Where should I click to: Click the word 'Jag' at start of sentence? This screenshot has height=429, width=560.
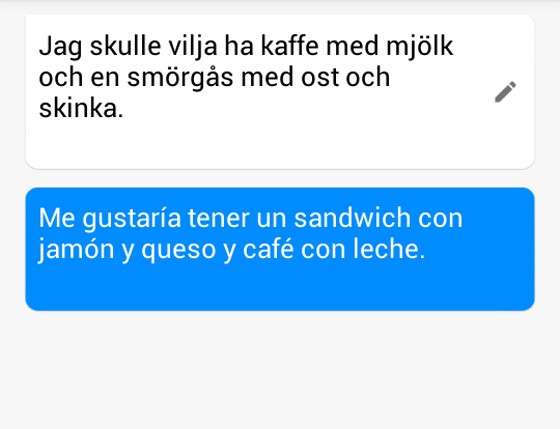(60, 48)
